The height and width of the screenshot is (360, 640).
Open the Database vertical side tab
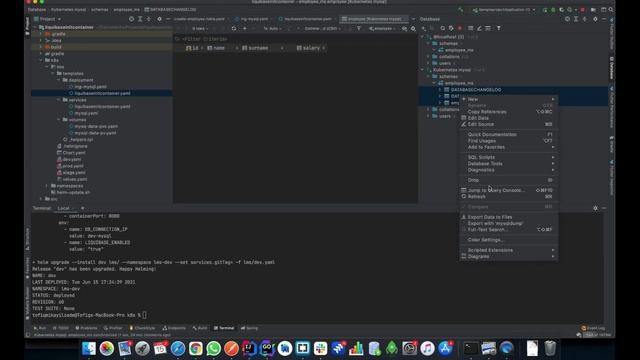[611, 69]
